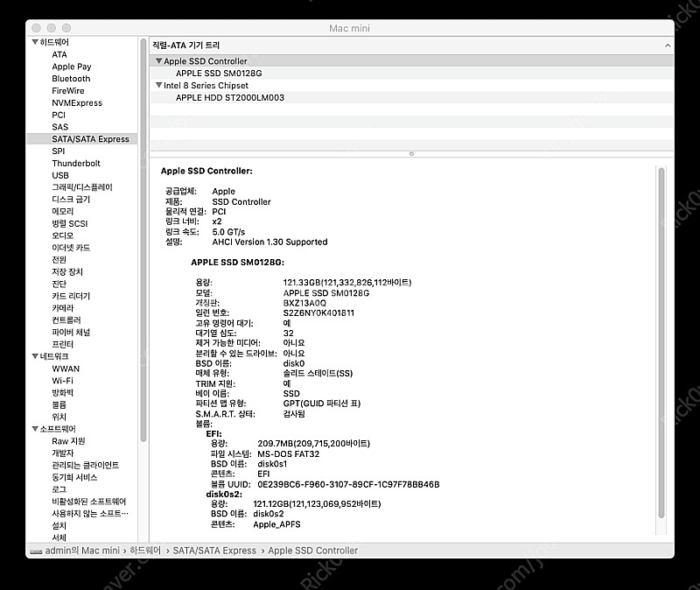Collapse the 하드웨어 section triangle
This screenshot has width=700, height=590.
35,42
